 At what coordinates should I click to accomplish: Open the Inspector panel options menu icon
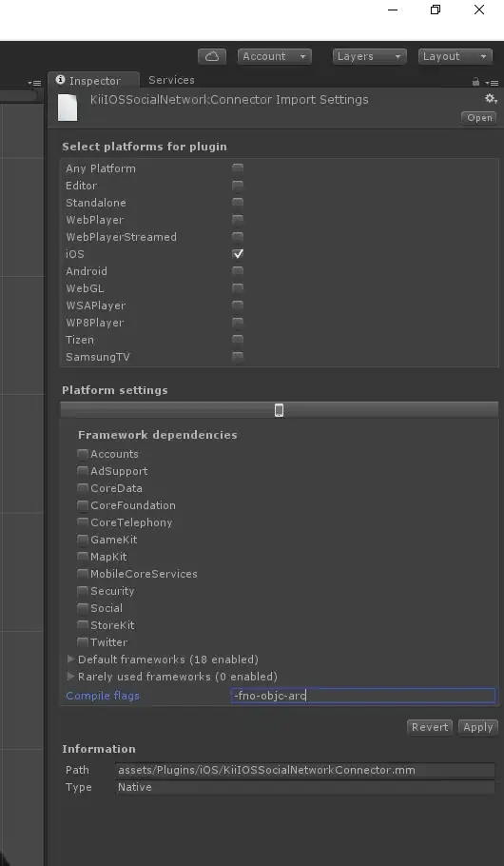(x=493, y=83)
